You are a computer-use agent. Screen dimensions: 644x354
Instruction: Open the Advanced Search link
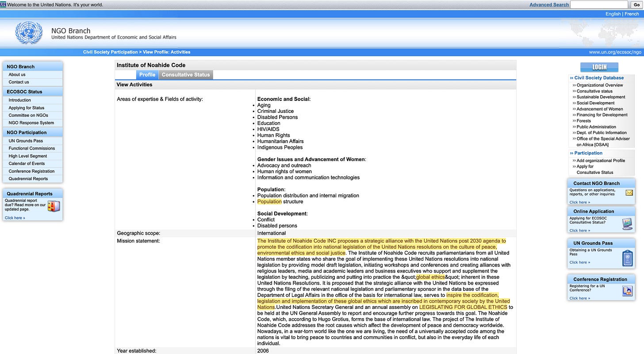[x=549, y=4]
